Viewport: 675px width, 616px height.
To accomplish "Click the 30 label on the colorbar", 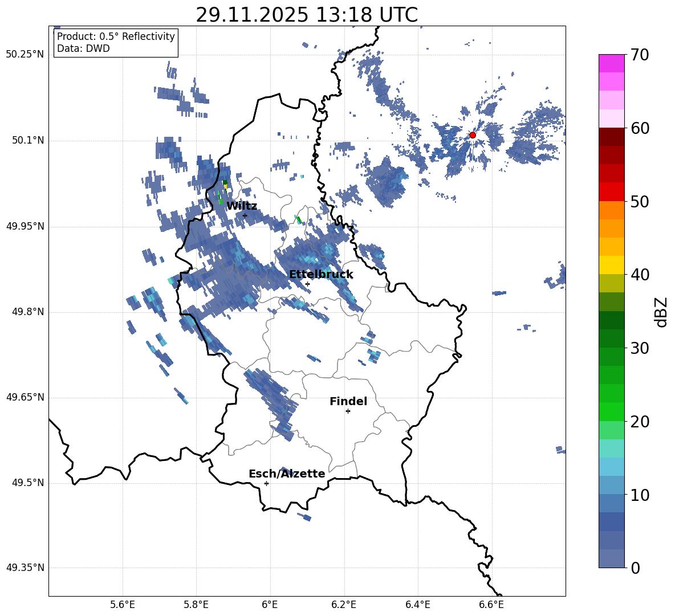I will coord(640,348).
